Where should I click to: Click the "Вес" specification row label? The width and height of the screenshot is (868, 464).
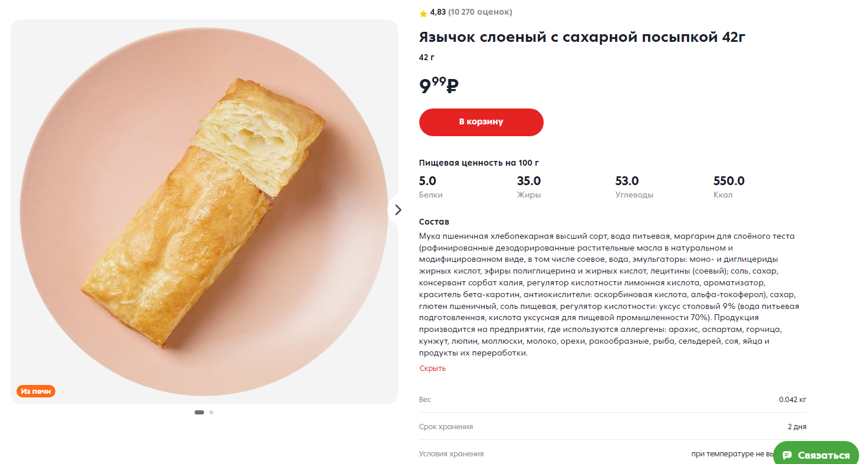[425, 400]
